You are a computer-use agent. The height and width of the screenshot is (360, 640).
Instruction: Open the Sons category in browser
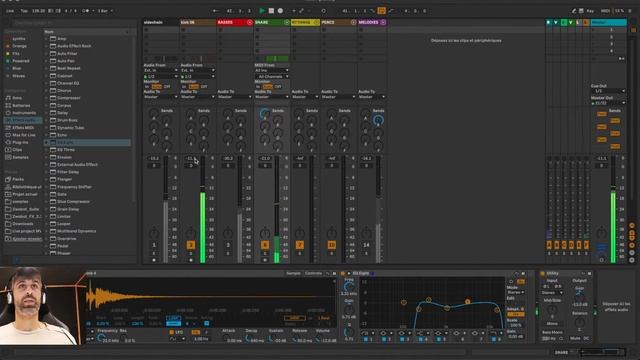pos(17,98)
